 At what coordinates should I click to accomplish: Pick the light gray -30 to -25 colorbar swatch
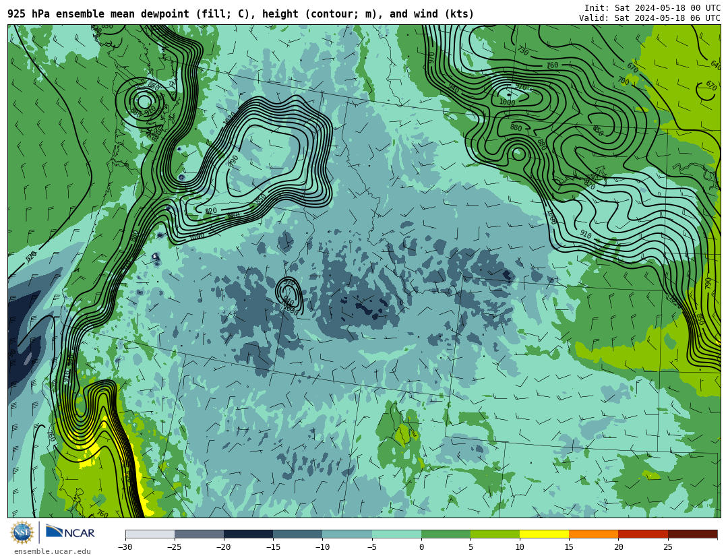click(150, 534)
